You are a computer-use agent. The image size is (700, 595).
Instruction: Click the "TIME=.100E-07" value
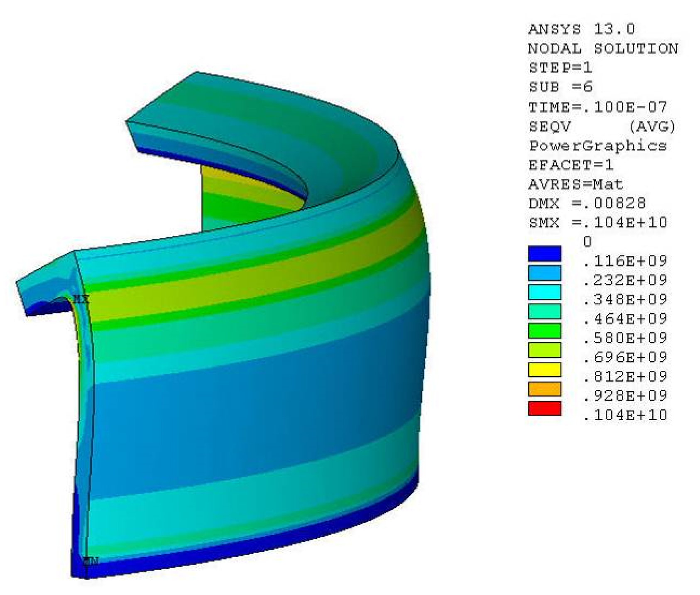(597, 107)
